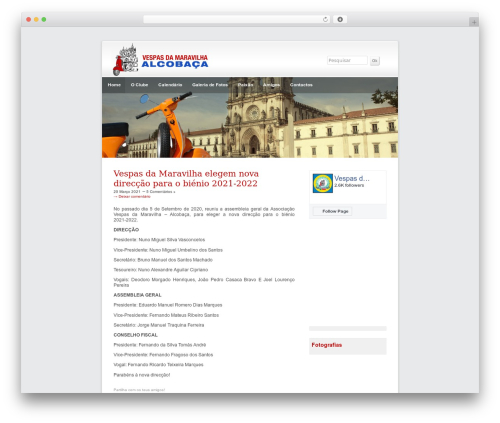Click the CONSELHO FISCAL heading text
The height and width of the screenshot is (423, 500).
[x=135, y=335]
